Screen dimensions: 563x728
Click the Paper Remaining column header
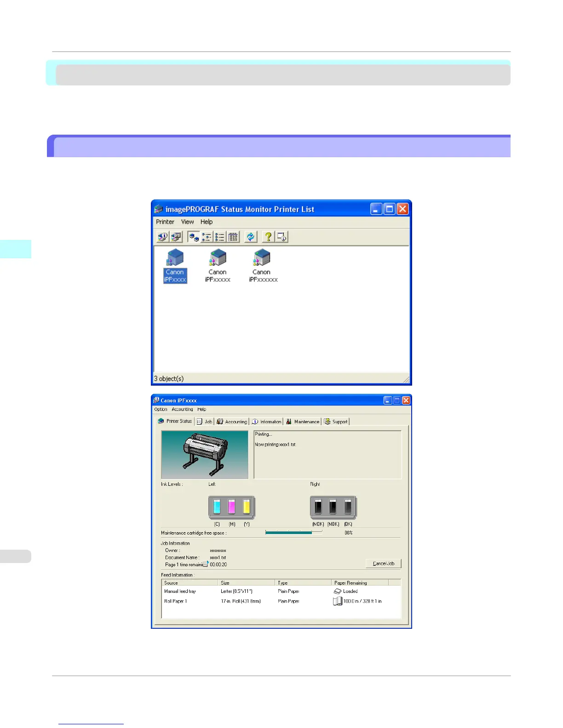360,582
